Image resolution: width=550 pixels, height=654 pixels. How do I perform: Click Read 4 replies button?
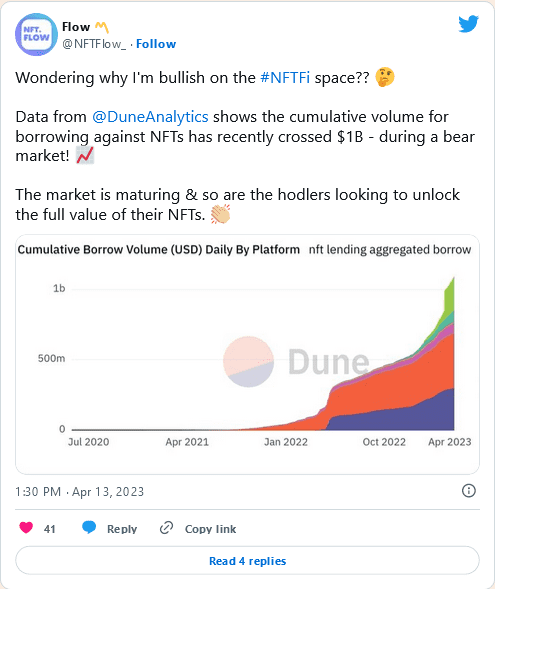(247, 561)
